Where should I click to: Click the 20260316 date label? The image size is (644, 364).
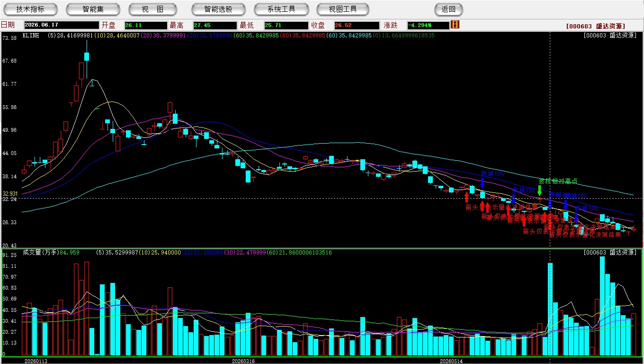pos(243,361)
